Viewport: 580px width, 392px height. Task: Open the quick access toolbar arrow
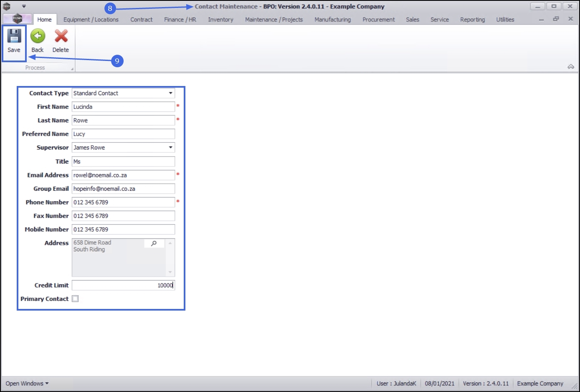tap(24, 6)
